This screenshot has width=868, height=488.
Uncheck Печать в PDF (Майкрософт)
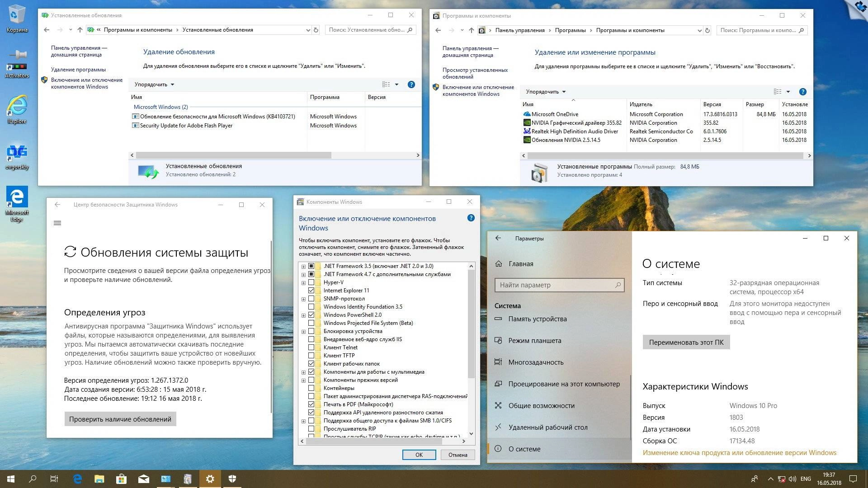(311, 404)
